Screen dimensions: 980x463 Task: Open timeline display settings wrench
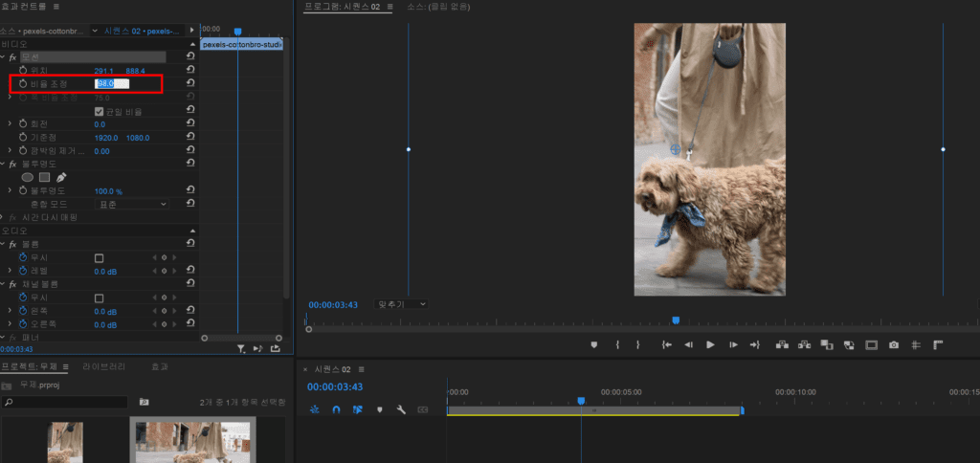pos(401,409)
